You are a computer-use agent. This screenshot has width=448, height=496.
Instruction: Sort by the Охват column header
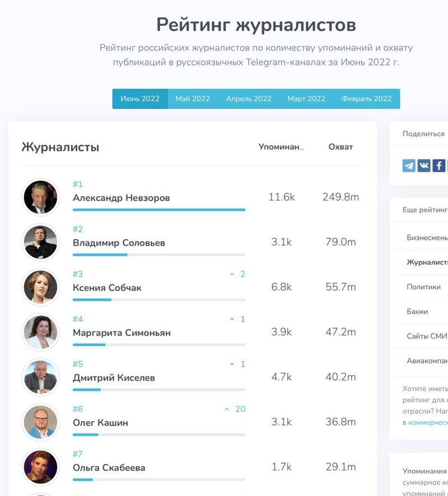pyautogui.click(x=340, y=147)
